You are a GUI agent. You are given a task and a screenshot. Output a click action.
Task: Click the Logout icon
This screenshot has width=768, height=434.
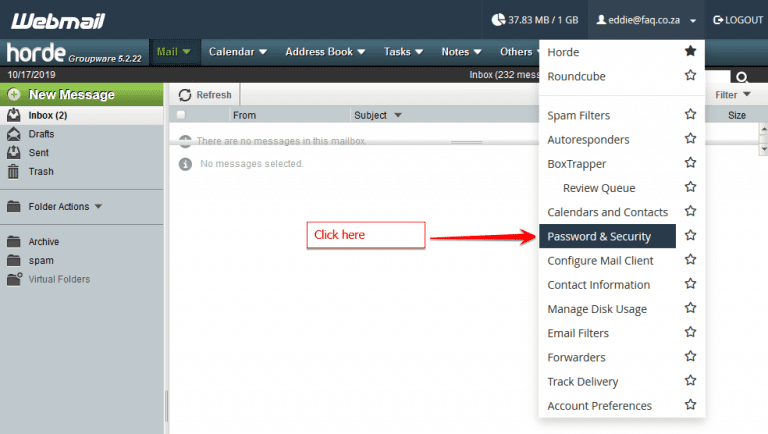click(x=718, y=20)
